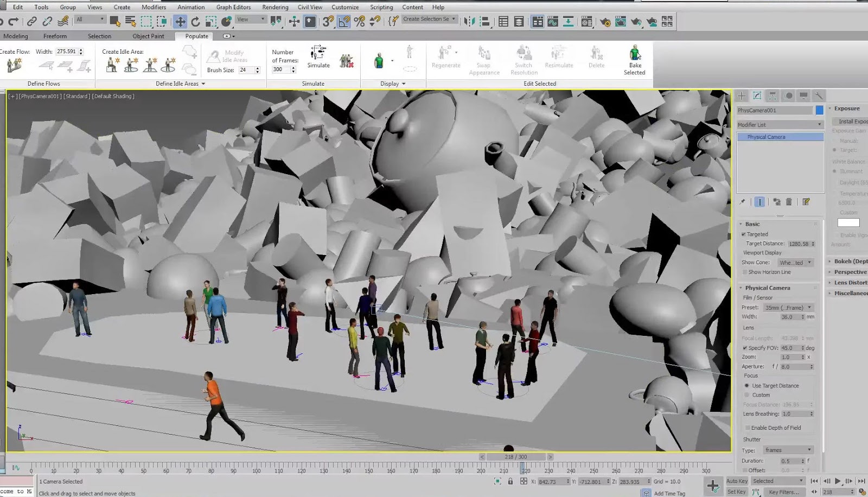The width and height of the screenshot is (868, 497).
Task: Open the Film Sensor Preset dropdown
Action: pyautogui.click(x=788, y=308)
